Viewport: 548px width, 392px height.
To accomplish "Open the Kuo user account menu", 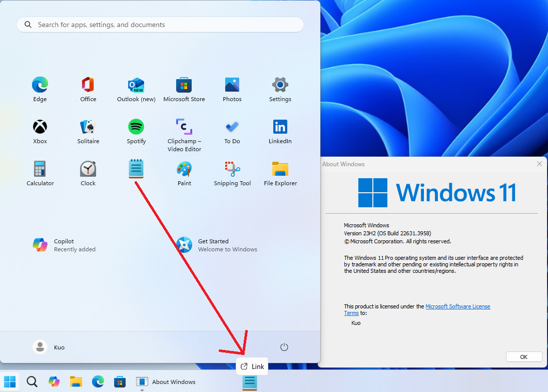I will coord(49,347).
